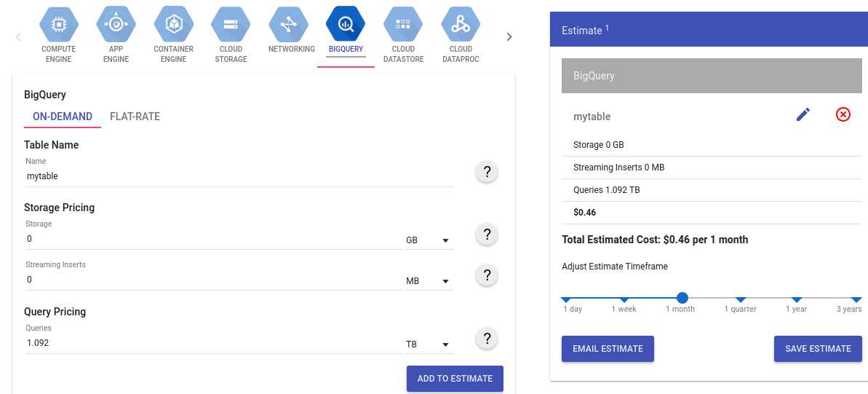This screenshot has height=394, width=868.
Task: Open the Streaming Inserts MB unit dropdown
Action: (429, 281)
